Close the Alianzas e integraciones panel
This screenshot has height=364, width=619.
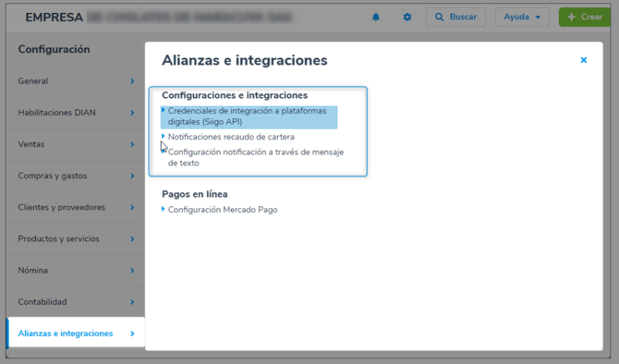[584, 60]
